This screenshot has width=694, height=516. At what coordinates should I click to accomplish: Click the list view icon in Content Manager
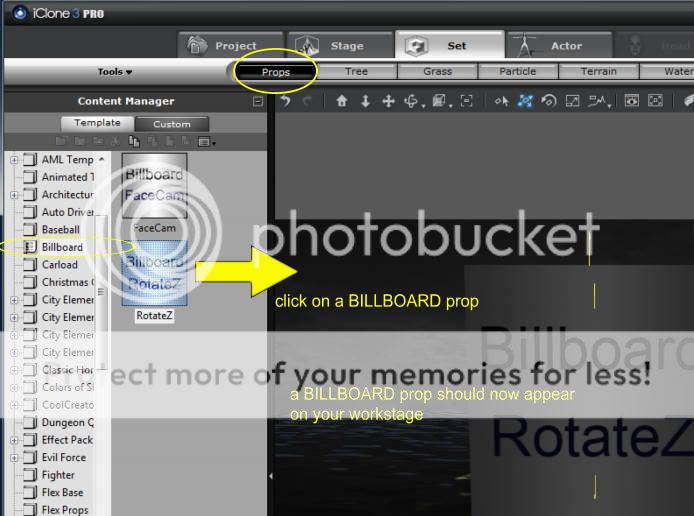point(204,142)
